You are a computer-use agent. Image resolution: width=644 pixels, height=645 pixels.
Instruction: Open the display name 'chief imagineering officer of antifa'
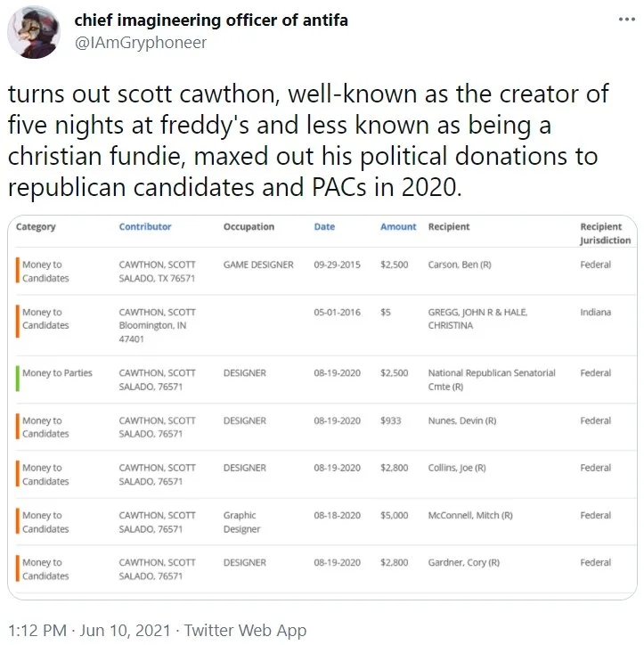point(211,20)
